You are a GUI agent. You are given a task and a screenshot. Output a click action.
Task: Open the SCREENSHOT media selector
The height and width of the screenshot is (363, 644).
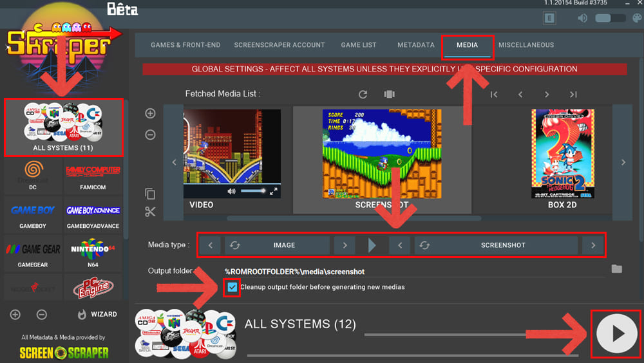click(496, 245)
